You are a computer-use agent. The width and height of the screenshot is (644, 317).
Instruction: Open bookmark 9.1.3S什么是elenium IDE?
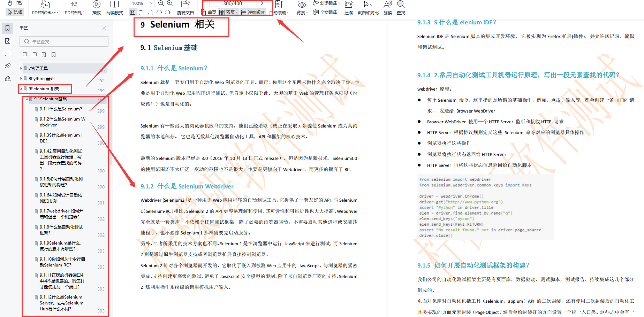click(x=61, y=138)
